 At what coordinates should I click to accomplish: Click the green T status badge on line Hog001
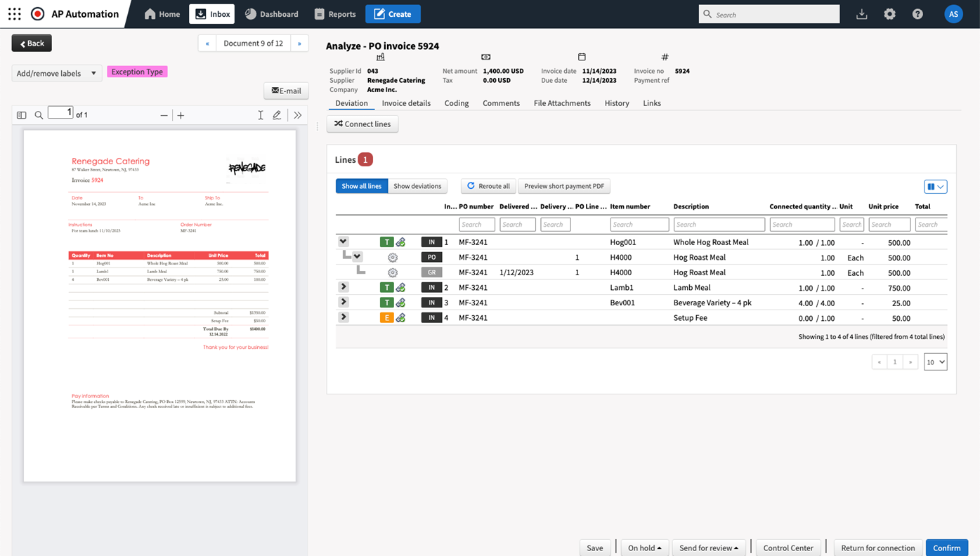click(x=386, y=241)
